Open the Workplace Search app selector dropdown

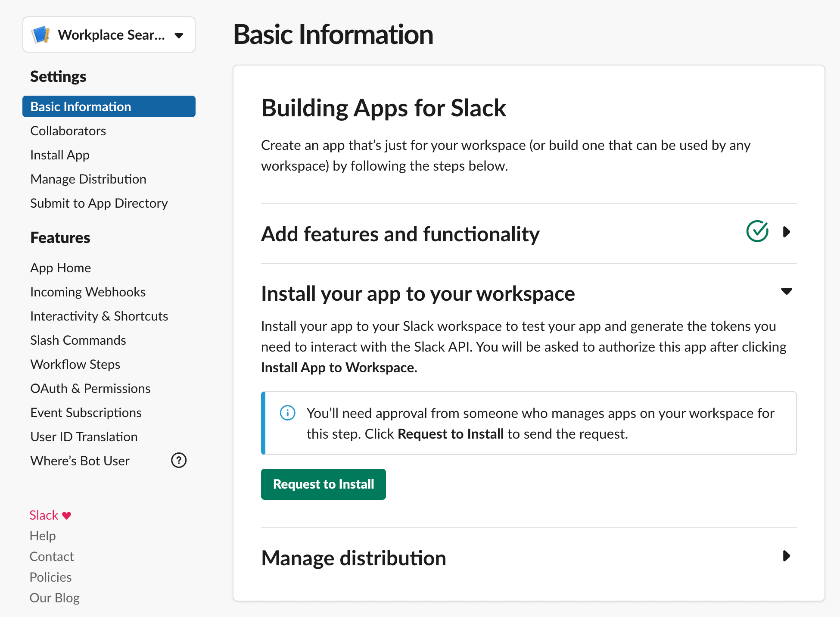pyautogui.click(x=179, y=35)
